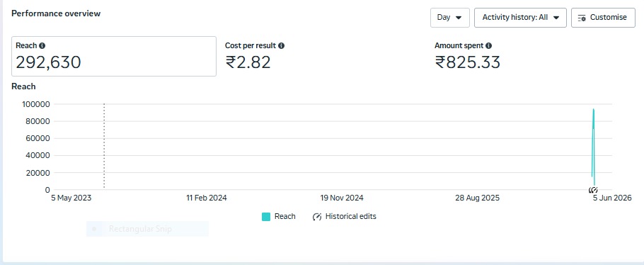Open the Day granularity dropdown

point(449,18)
